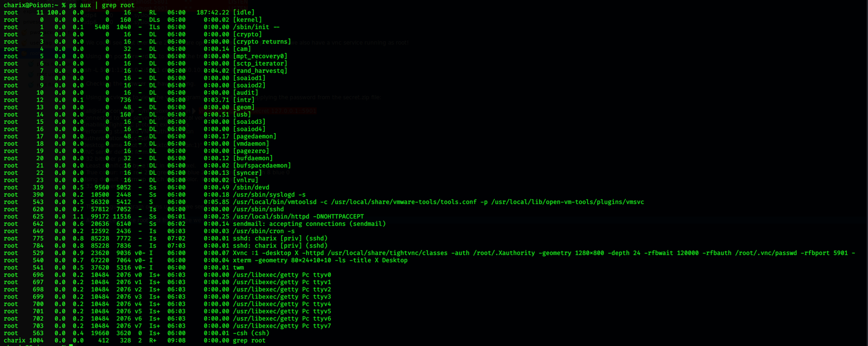868x346 pixels.
Task: Select PID 1004 in grep root row
Action: [x=36, y=341]
